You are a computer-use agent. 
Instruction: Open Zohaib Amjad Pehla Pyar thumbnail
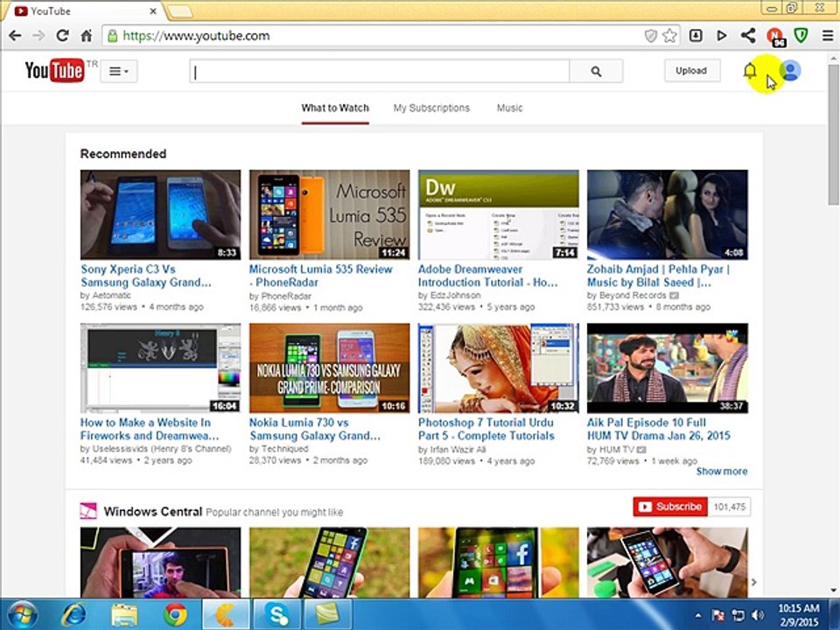668,215
